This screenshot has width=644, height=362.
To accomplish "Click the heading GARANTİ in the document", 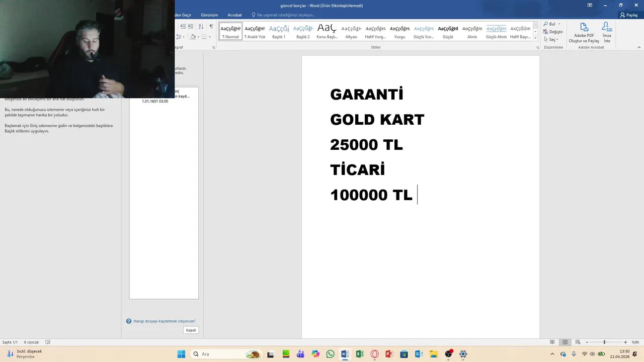I will tap(367, 94).
